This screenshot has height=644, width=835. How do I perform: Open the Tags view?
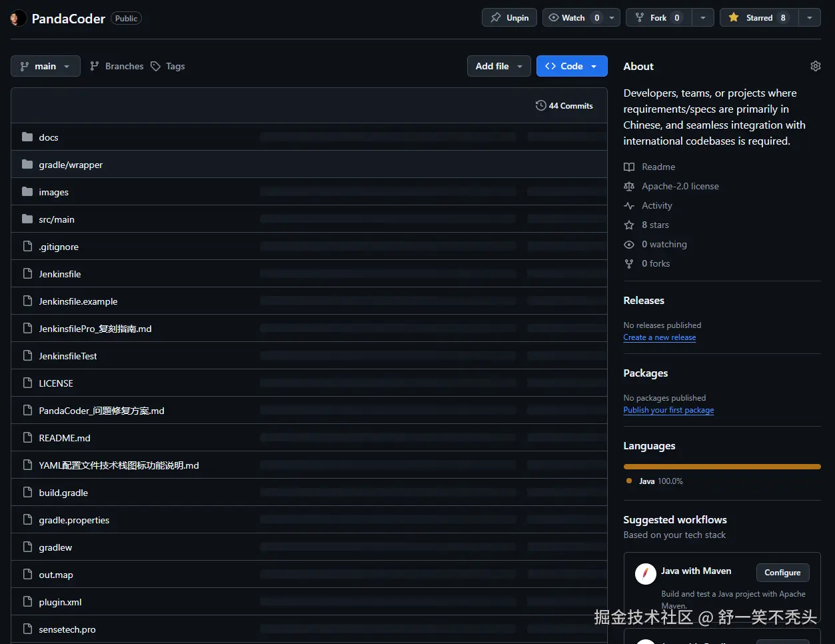pos(168,66)
